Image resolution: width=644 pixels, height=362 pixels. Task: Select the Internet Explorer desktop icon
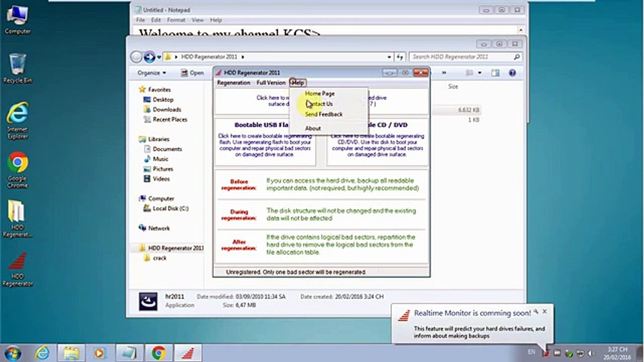pyautogui.click(x=18, y=121)
